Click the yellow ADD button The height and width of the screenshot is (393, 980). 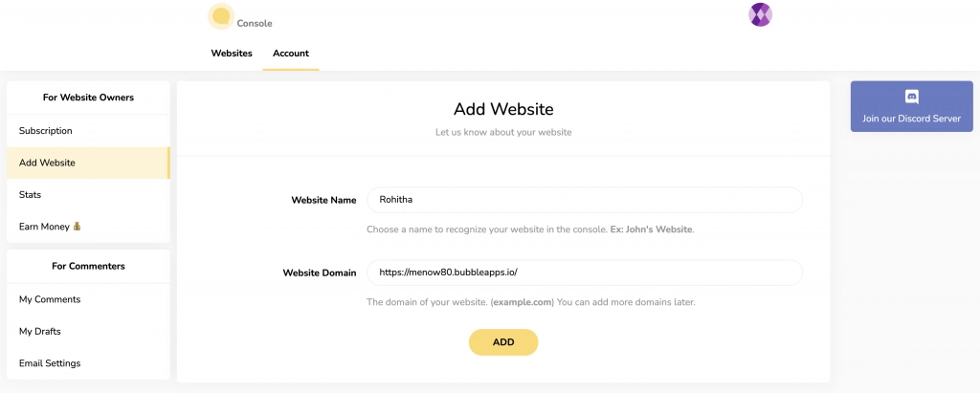coord(503,342)
